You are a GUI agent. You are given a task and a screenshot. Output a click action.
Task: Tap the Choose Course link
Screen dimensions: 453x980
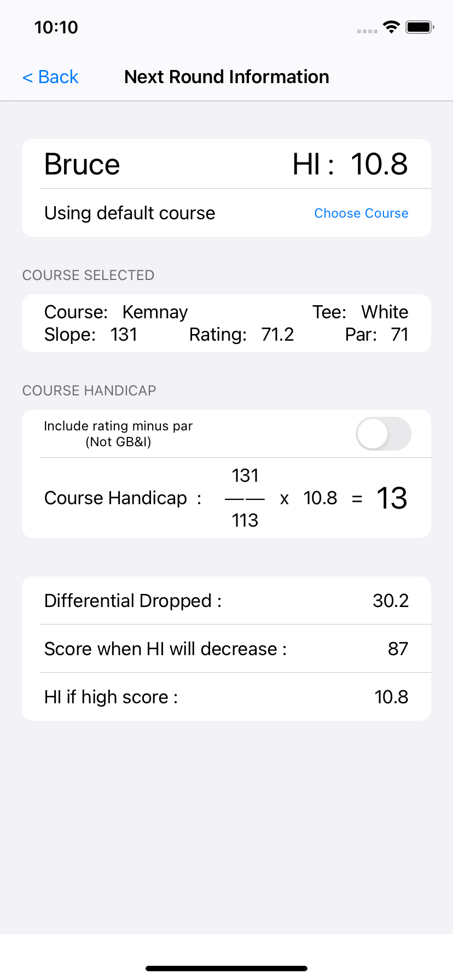pos(361,213)
